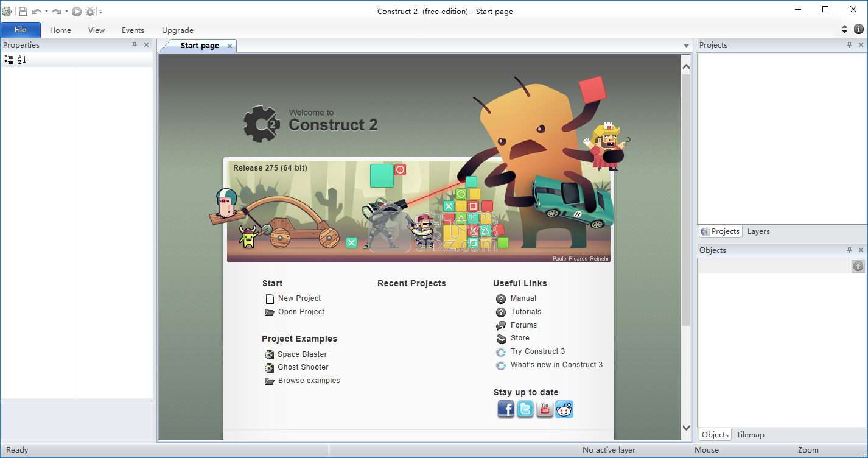Screen dimensions: 868x458
Task: Switch to the Home ribbon tab
Action: tap(60, 30)
